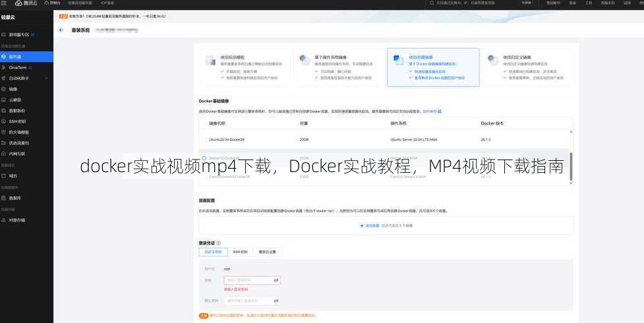The height and width of the screenshot is (323, 644).
Task: Click the 对象存储 sidebar icon
Action: (x=4, y=220)
